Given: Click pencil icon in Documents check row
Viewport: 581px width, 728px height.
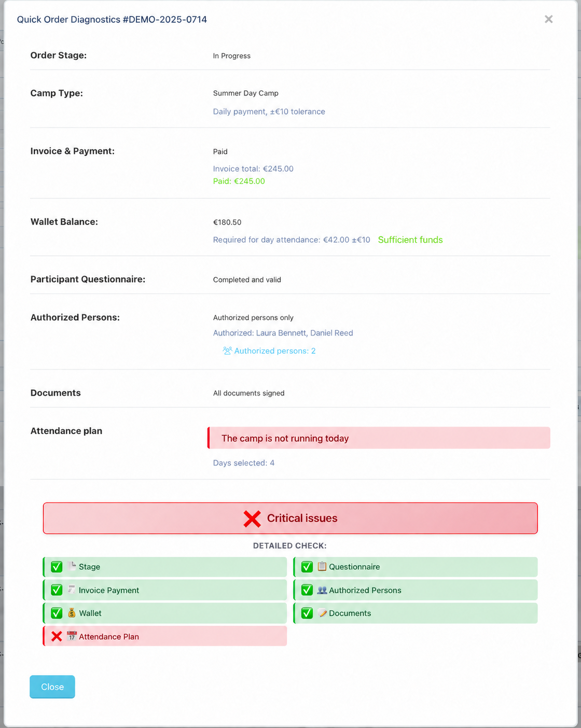Looking at the screenshot, I should pos(322,613).
